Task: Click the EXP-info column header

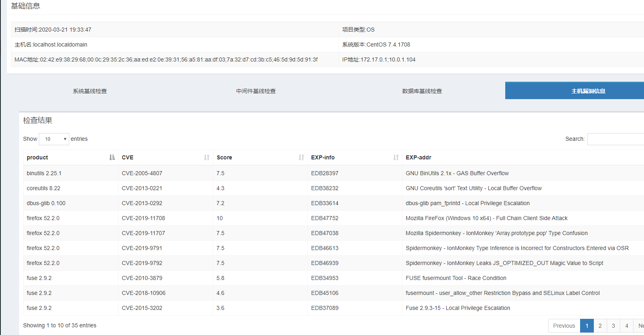Action: [x=355, y=157]
